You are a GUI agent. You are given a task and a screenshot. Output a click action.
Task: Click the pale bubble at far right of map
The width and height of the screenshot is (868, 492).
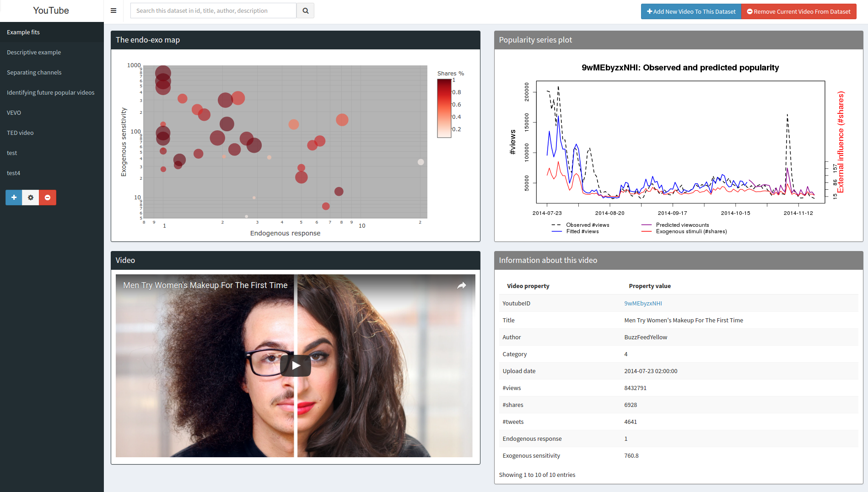point(421,162)
